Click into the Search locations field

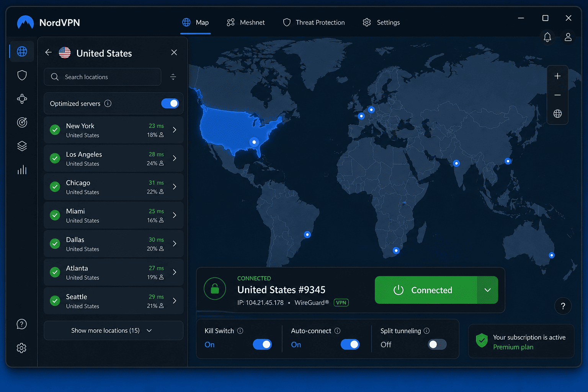(103, 77)
